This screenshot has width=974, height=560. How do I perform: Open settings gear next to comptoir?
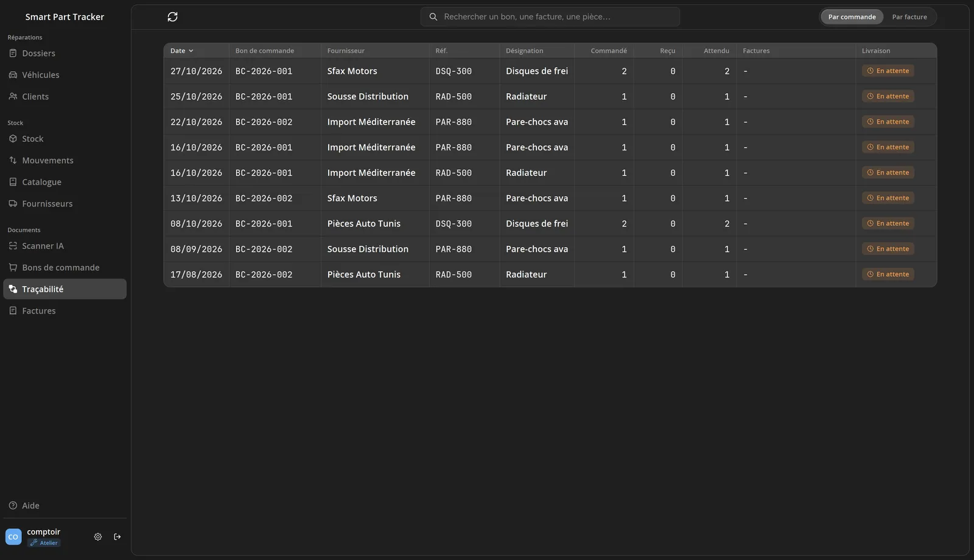[98, 537]
